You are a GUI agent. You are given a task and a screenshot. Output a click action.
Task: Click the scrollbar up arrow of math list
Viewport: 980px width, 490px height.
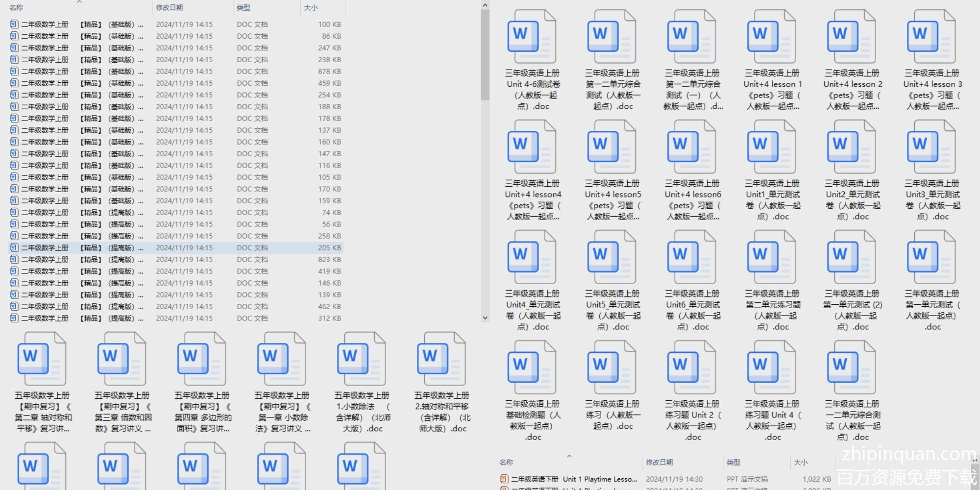(485, 5)
